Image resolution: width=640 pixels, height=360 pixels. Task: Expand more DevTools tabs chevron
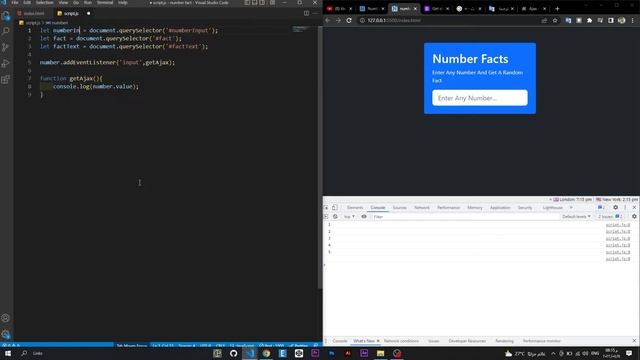pyautogui.click(x=571, y=207)
